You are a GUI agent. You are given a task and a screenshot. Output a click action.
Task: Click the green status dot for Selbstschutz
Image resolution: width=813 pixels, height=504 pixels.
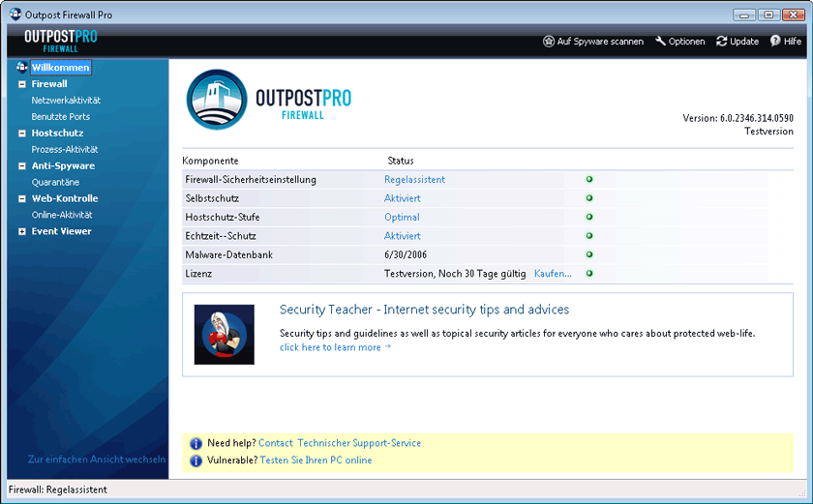coord(589,198)
